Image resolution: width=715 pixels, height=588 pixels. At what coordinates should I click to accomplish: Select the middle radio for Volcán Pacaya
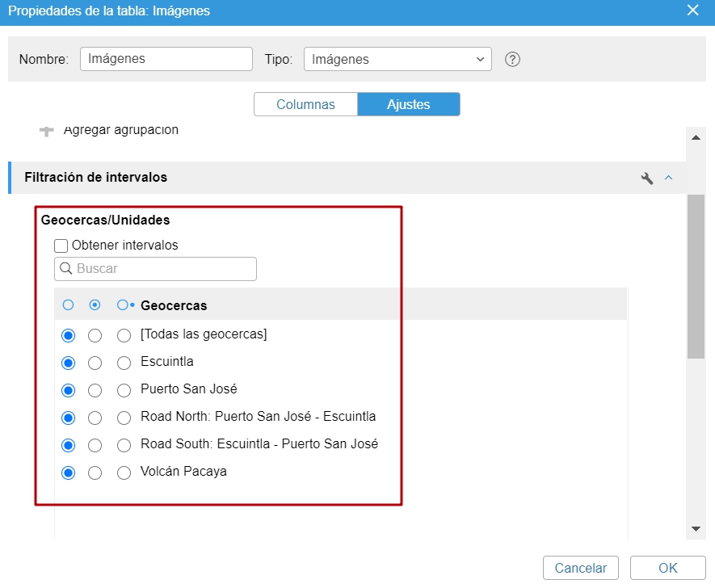(95, 472)
